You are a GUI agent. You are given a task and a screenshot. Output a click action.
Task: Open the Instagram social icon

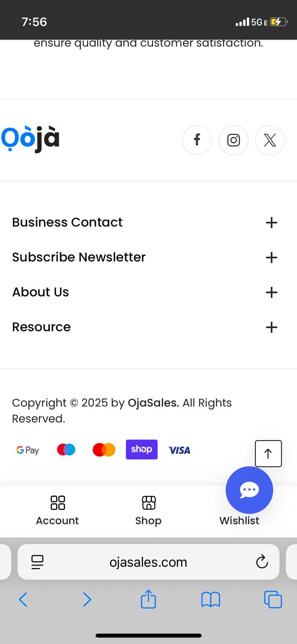(234, 140)
